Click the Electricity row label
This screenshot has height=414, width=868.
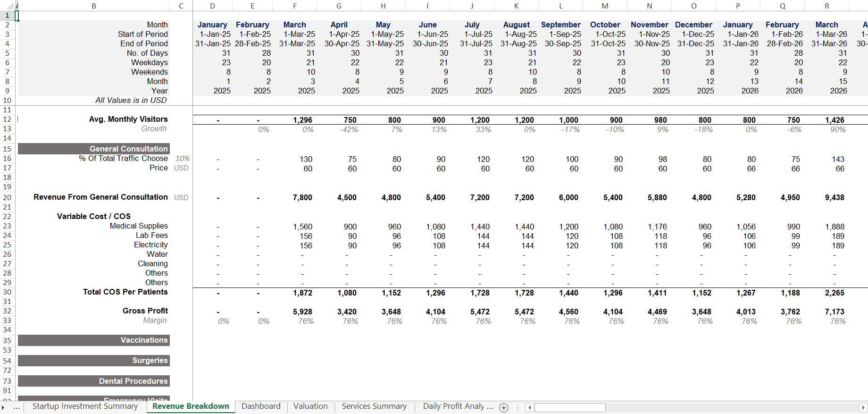coord(151,245)
